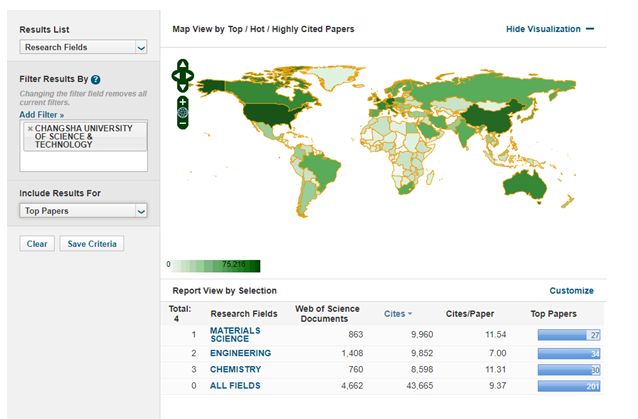The image size is (638, 419).
Task: Zoom in on the map with plus
Action: pos(183,102)
